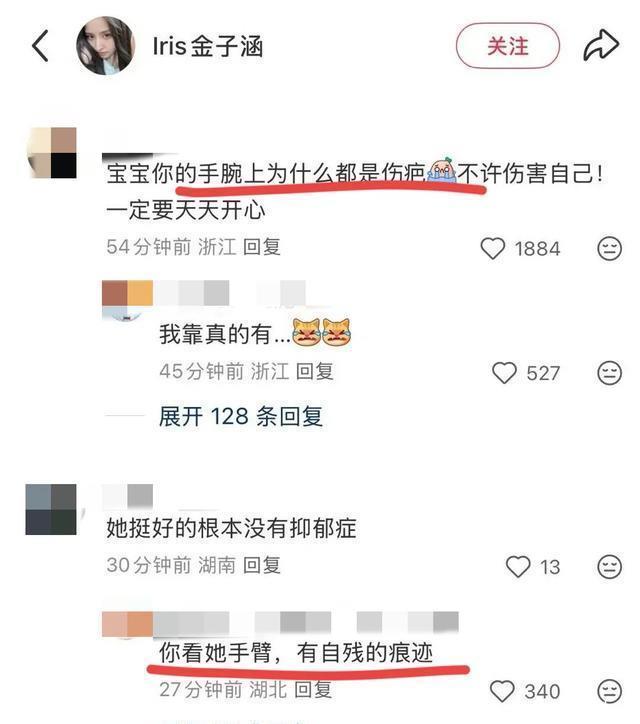Like the comment with 13 likes
This screenshot has width=640, height=724.
click(x=518, y=567)
